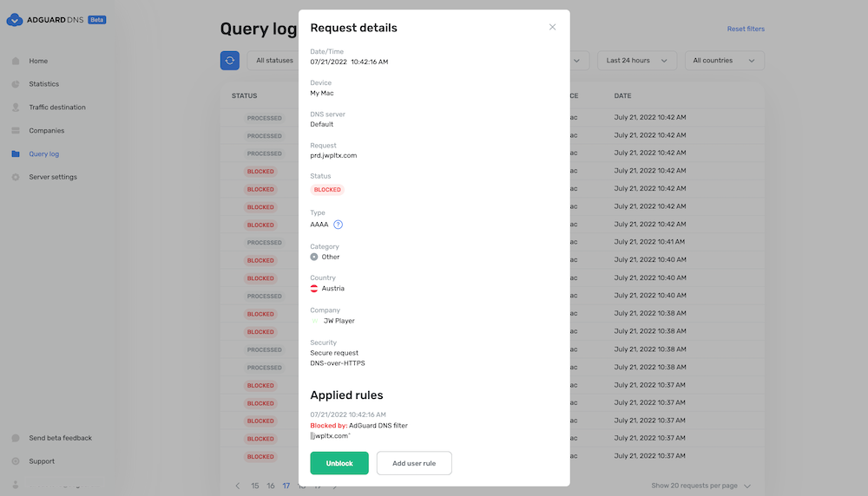The height and width of the screenshot is (496, 868).
Task: Click the Beta badge next to logo
Action: (x=97, y=20)
